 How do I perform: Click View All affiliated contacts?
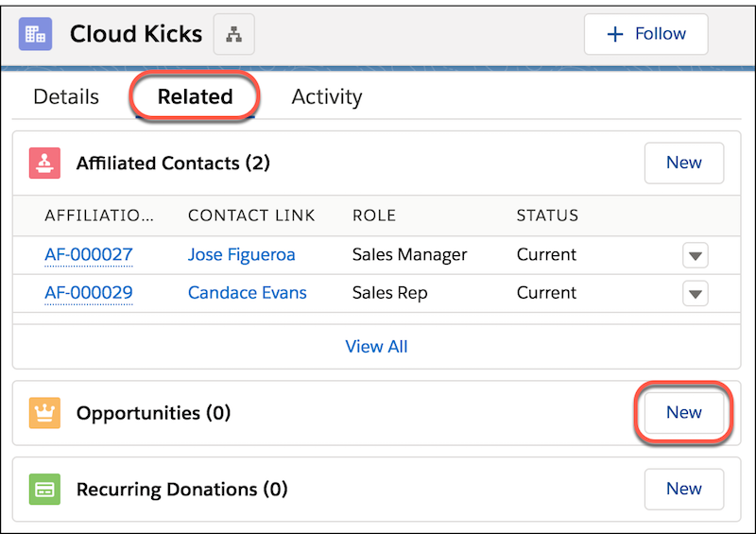(x=376, y=346)
